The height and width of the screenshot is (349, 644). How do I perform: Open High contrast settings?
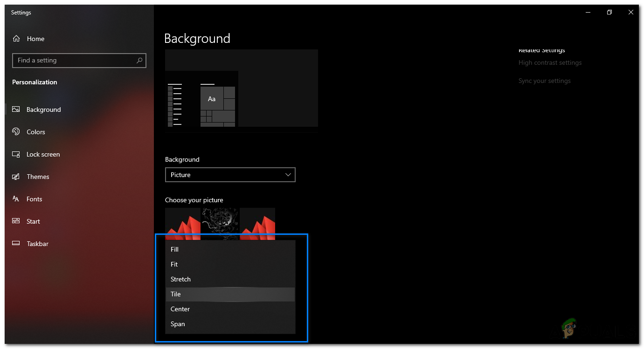[x=550, y=62]
